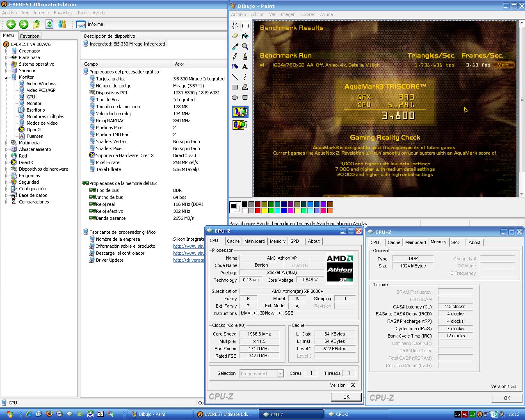Screen dimensions: 525x420
Task: Switch to Mainboard tab in CPU window
Action: pos(255,241)
